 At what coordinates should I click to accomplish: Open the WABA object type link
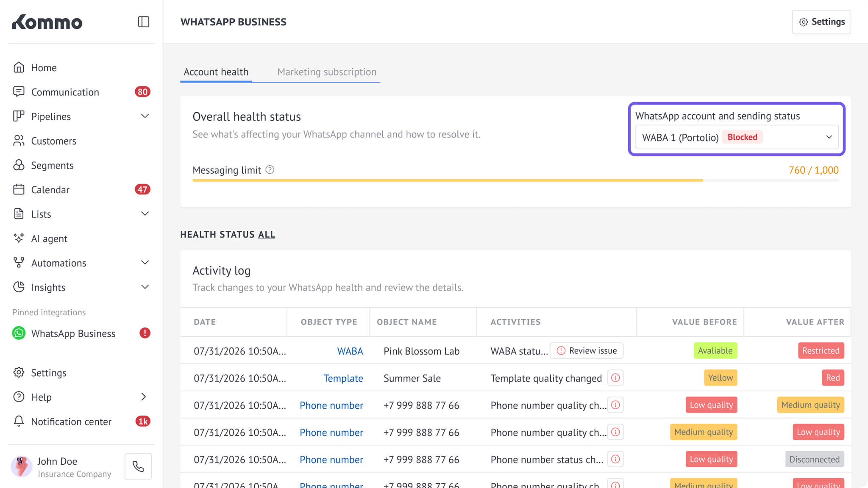click(350, 351)
